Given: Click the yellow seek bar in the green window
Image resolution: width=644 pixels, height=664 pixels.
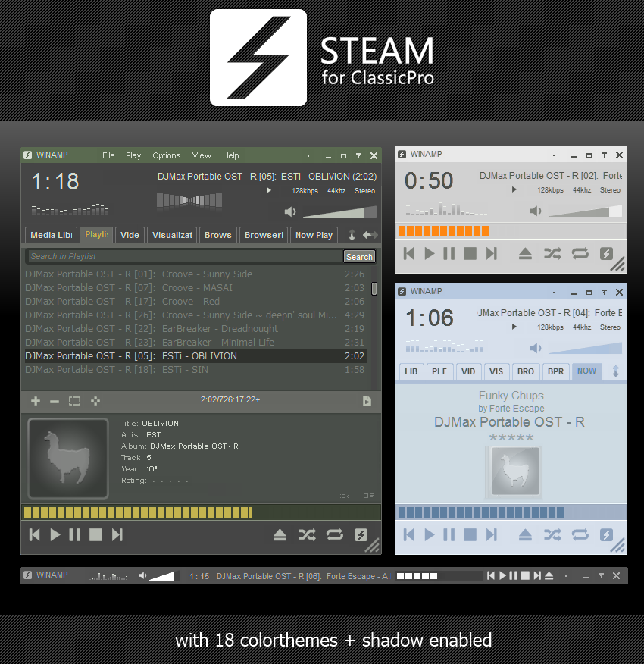Looking at the screenshot, I should (x=201, y=512).
